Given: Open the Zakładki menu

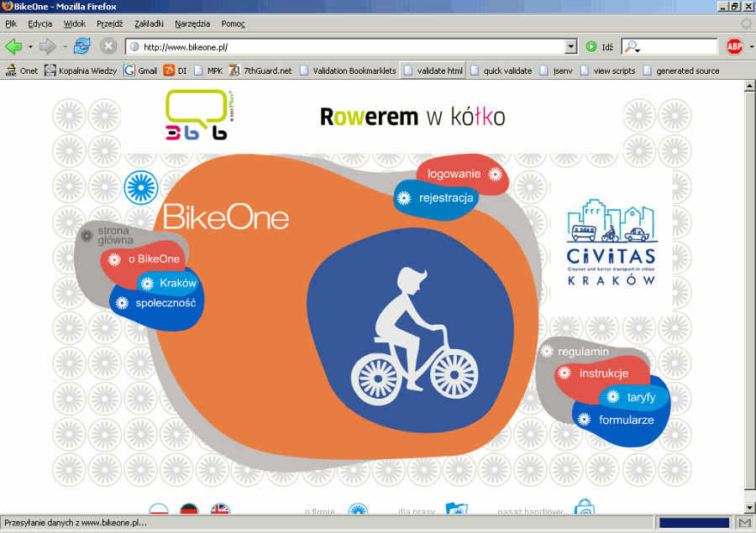Looking at the screenshot, I should click(149, 24).
